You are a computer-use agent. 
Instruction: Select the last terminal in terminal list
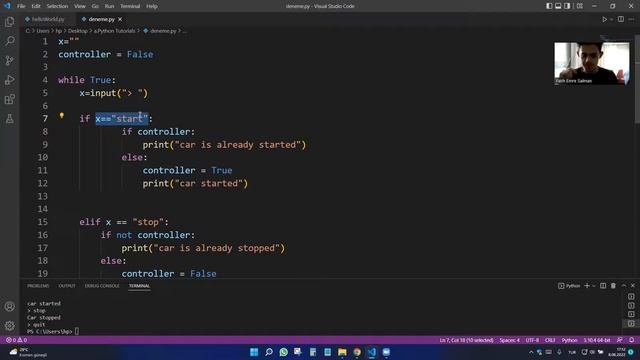tap(631, 323)
